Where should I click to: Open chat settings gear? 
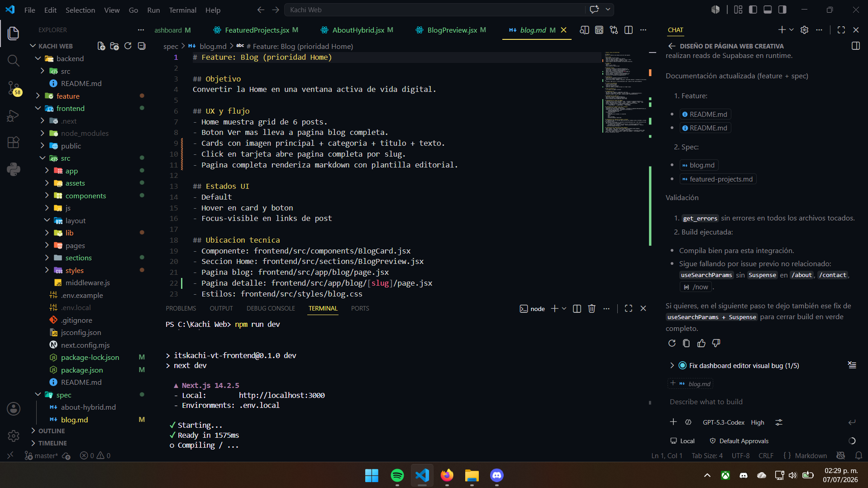(x=804, y=30)
